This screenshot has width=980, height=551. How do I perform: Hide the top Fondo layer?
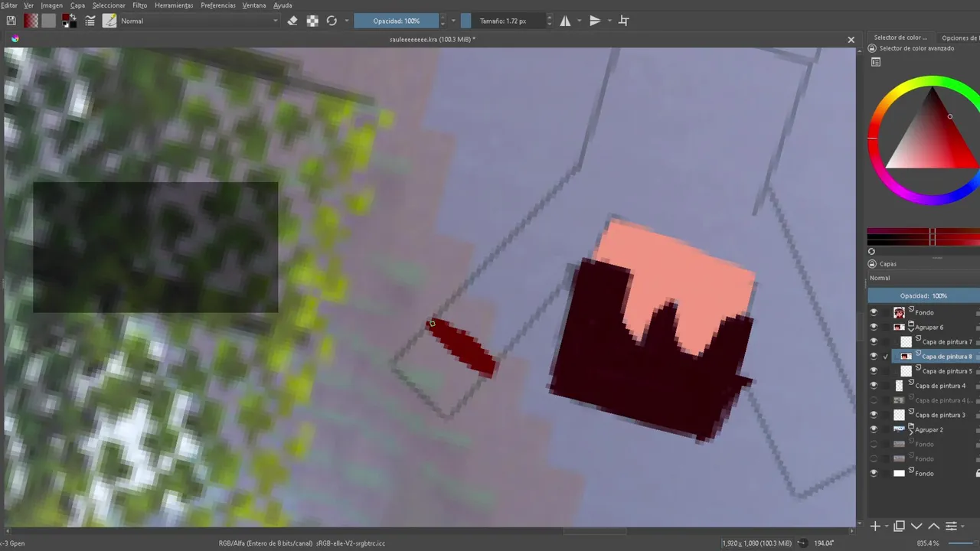(x=874, y=312)
